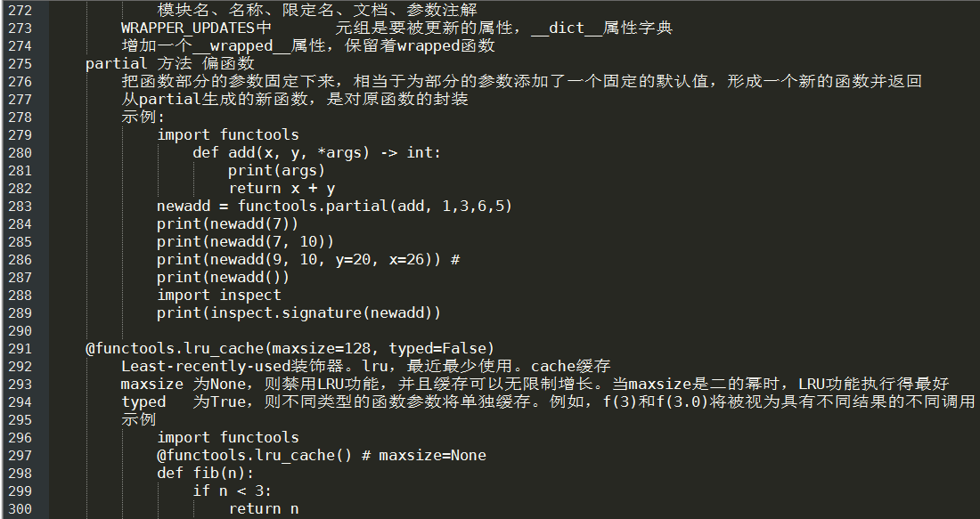The height and width of the screenshot is (519, 980).
Task: Click empty line 290 in the editor
Action: [500, 331]
